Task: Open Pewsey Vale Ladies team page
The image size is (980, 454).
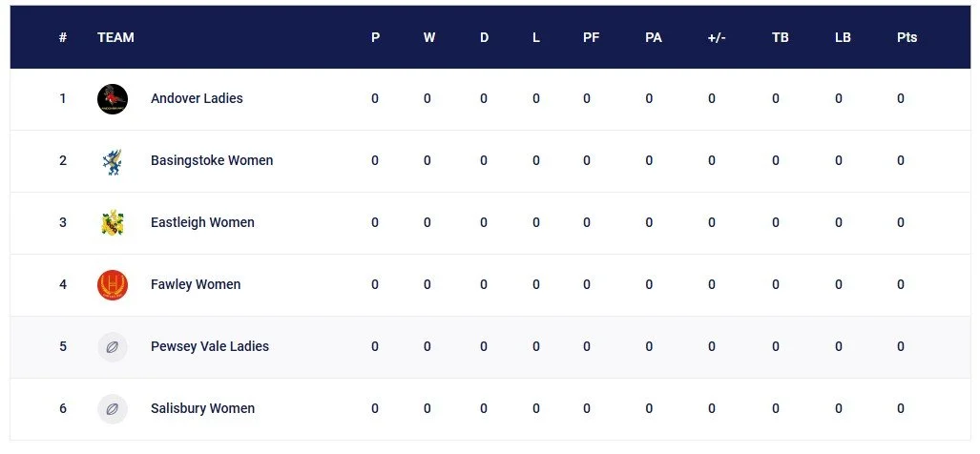Action: pos(210,346)
